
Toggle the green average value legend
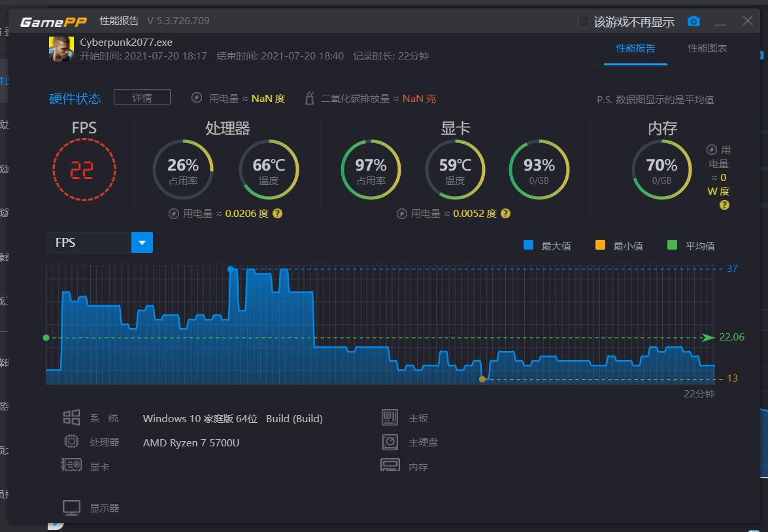point(672,246)
